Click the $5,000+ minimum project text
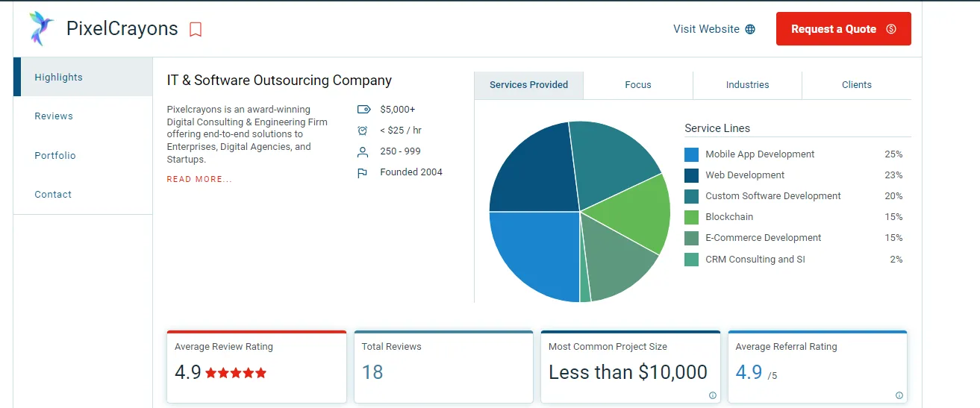 pyautogui.click(x=398, y=110)
